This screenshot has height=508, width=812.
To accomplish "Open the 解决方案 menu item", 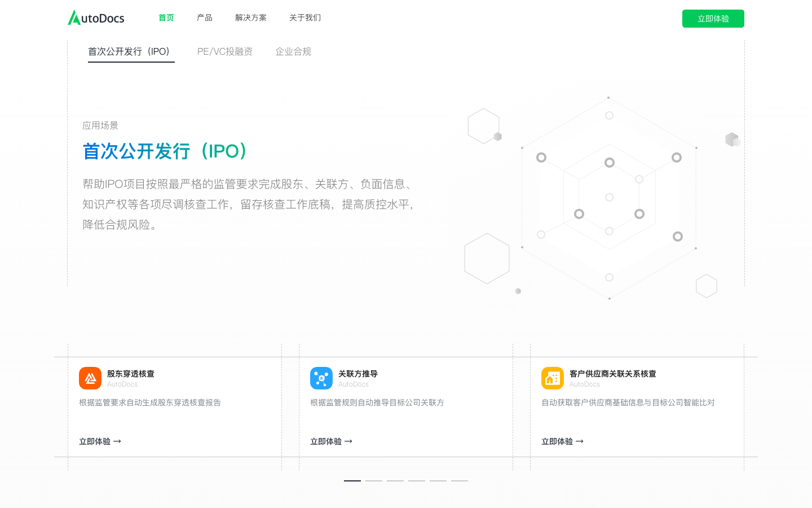I will [251, 17].
